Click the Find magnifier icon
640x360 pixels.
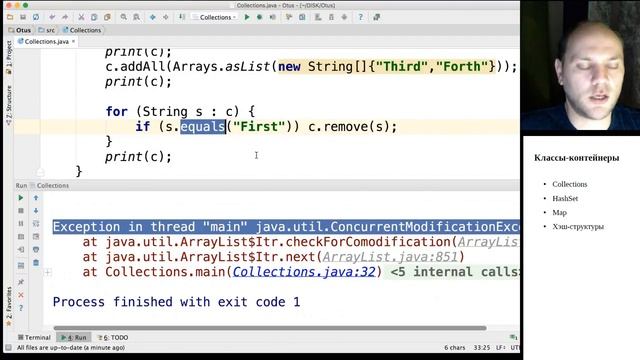(123, 17)
